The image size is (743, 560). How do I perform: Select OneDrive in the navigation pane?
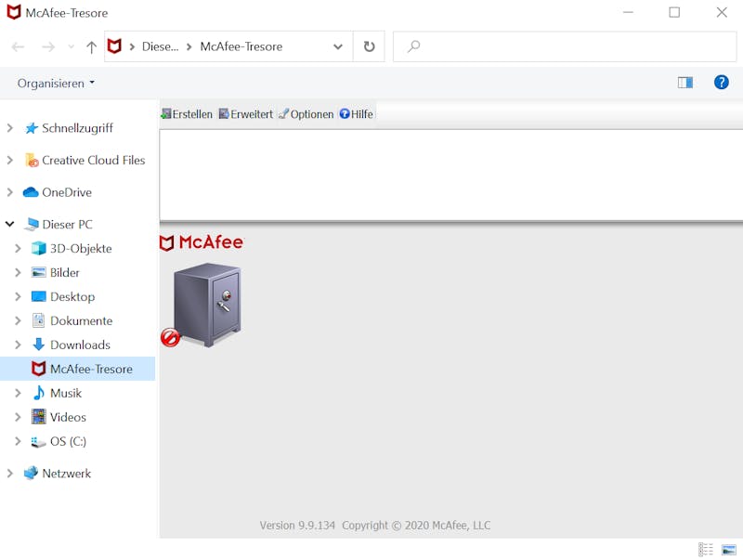coord(66,192)
